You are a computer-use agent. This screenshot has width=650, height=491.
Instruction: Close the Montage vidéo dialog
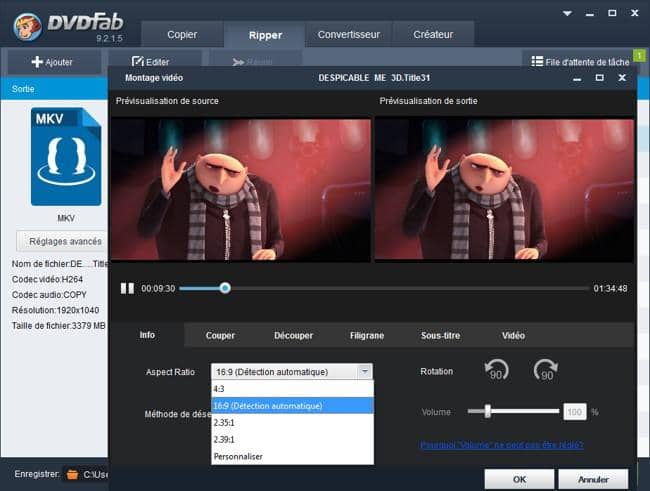622,78
